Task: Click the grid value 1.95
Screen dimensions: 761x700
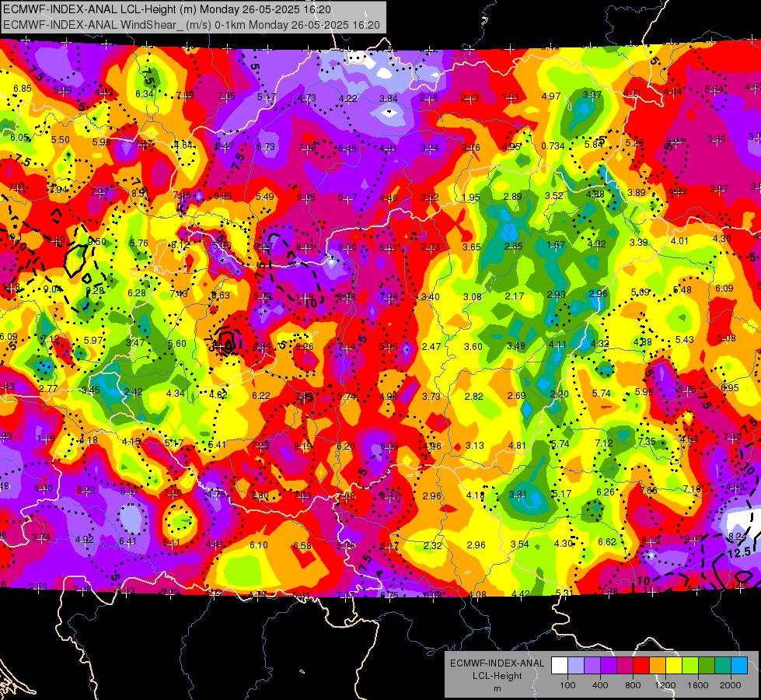Action: 471,198
